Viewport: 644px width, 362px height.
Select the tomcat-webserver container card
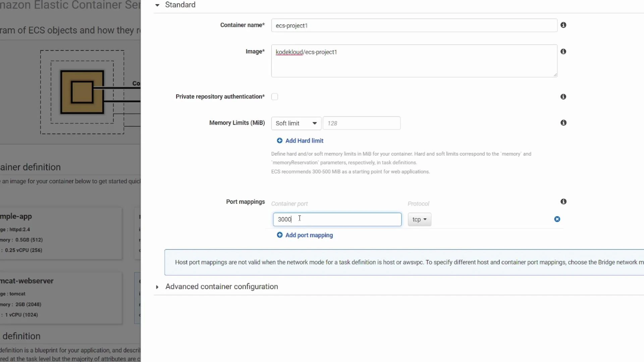pyautogui.click(x=60, y=298)
